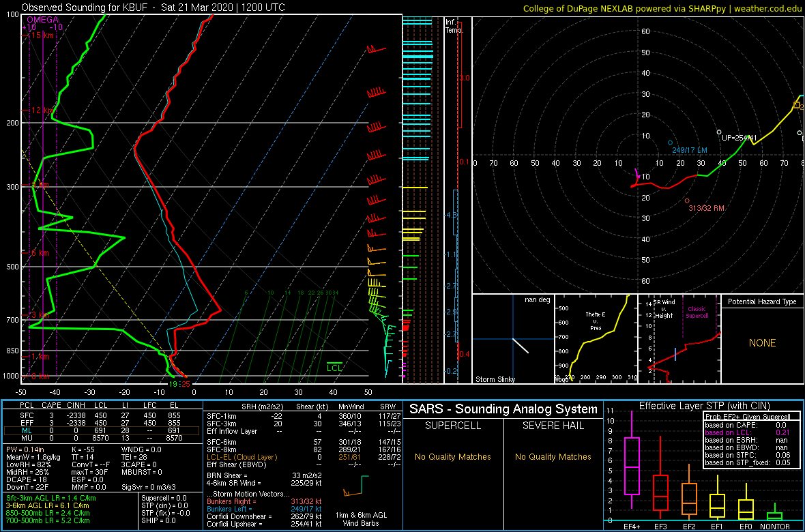Click the 'Sfc-3km AGL LR = 1.4 C/km' line

coord(51,498)
